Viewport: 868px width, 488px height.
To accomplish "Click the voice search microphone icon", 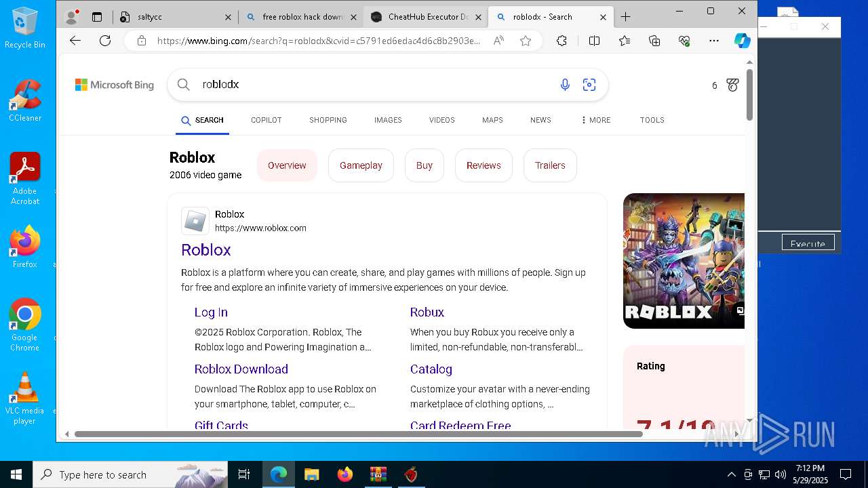I will [x=565, y=85].
